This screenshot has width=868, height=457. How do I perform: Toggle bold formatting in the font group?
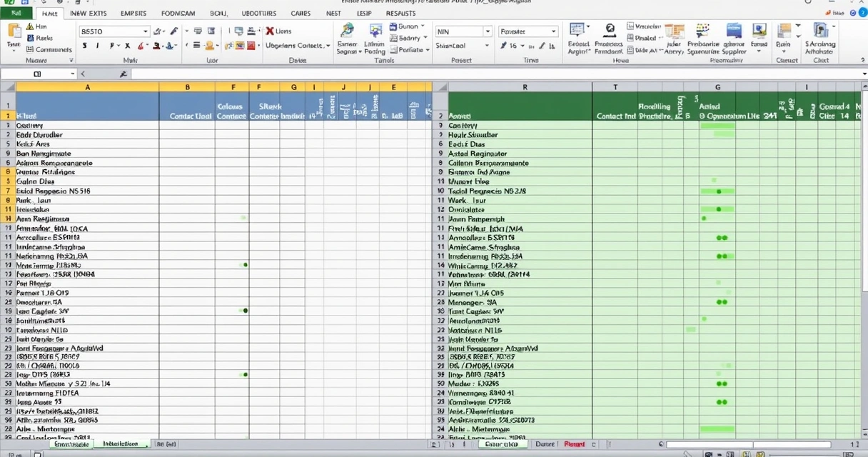84,46
